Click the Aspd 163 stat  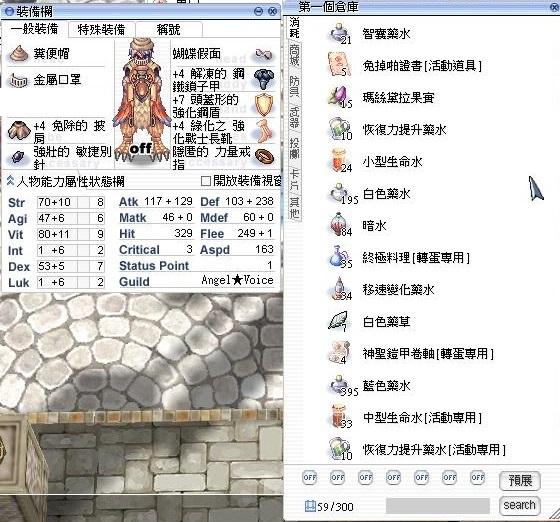(x=237, y=250)
